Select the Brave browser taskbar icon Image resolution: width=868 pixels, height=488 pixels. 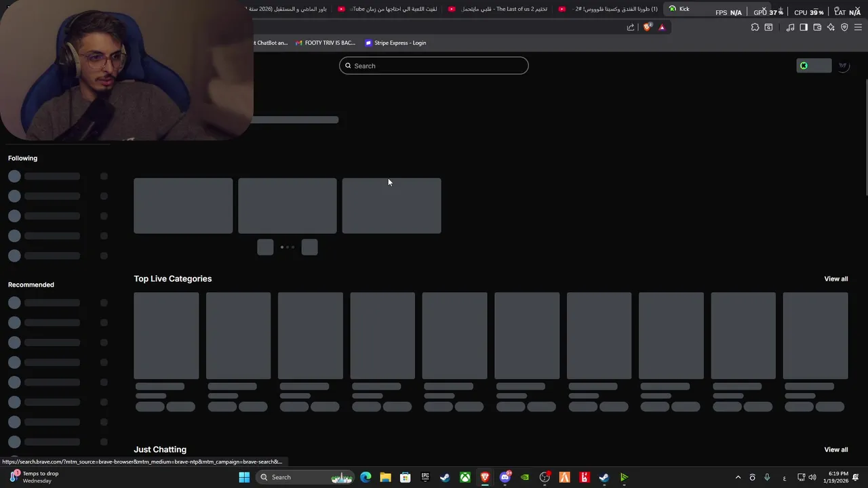point(485,477)
